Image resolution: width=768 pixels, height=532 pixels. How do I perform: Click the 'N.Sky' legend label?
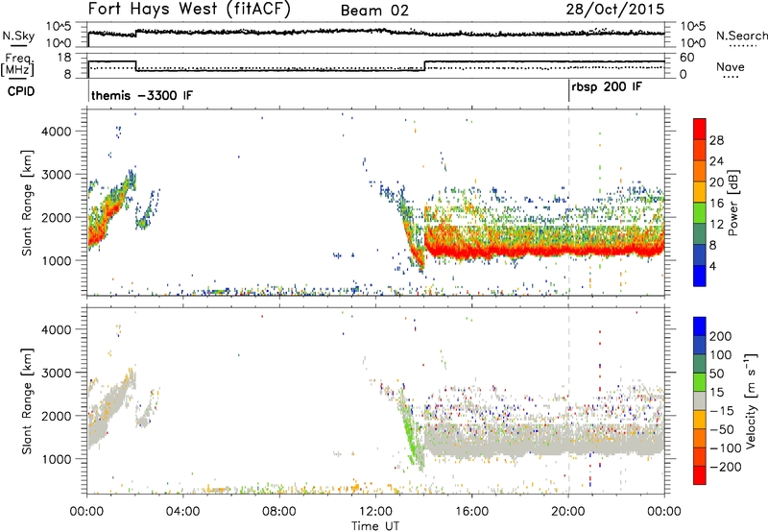pos(18,36)
